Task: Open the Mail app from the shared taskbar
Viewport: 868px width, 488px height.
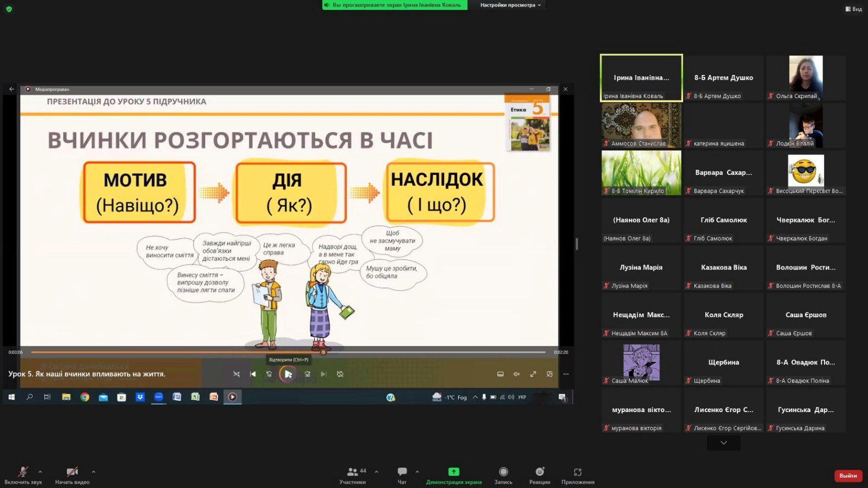Action: coord(103,397)
